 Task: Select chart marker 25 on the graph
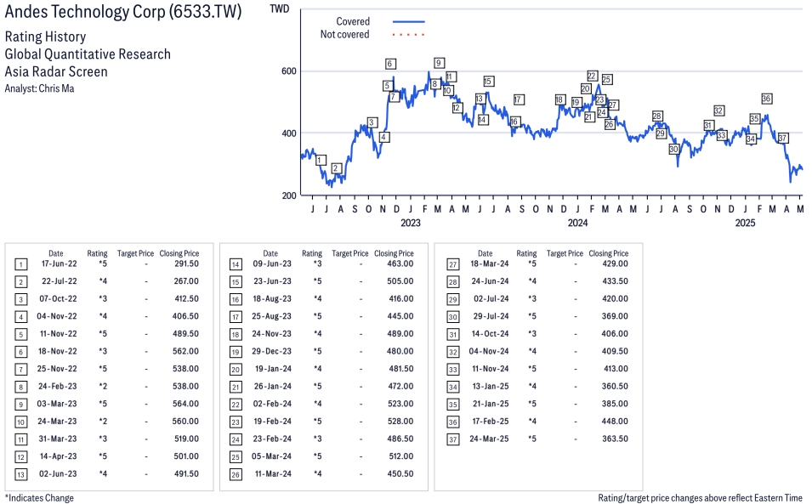(x=607, y=79)
